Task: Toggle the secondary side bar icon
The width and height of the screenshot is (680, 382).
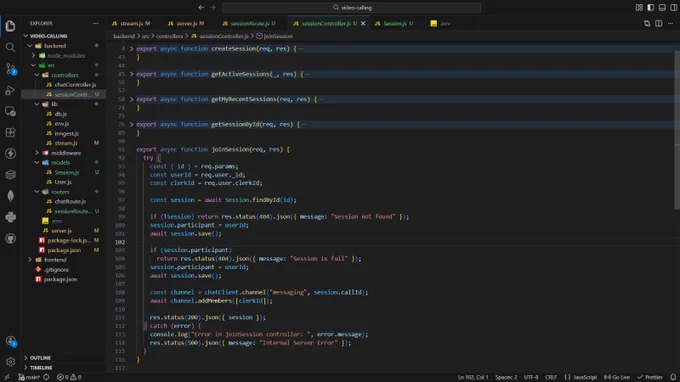Action: 673,7
